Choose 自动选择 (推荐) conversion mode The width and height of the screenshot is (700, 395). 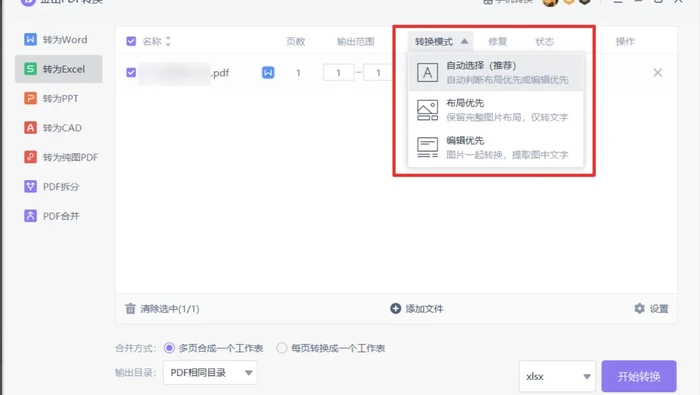point(496,72)
